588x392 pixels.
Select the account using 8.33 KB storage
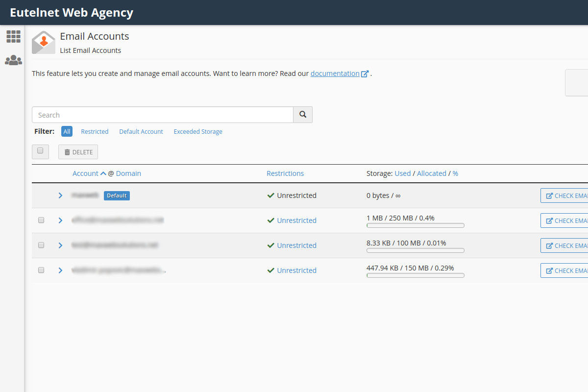41,245
